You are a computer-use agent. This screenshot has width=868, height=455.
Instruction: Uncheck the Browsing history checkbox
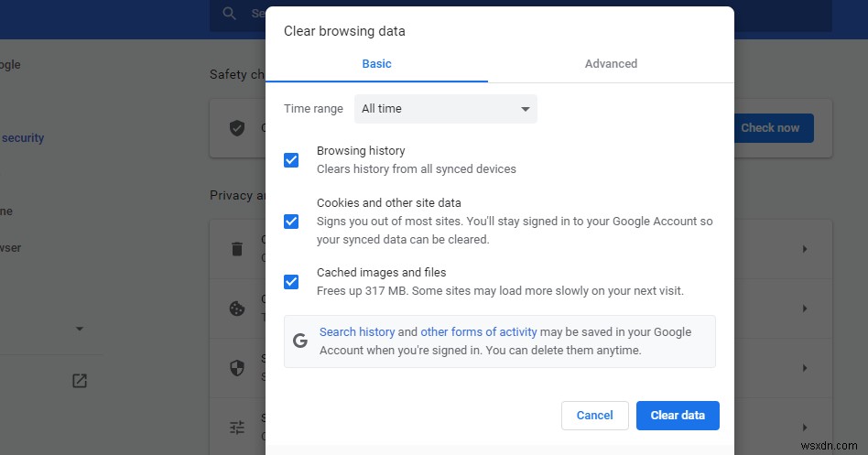point(291,160)
